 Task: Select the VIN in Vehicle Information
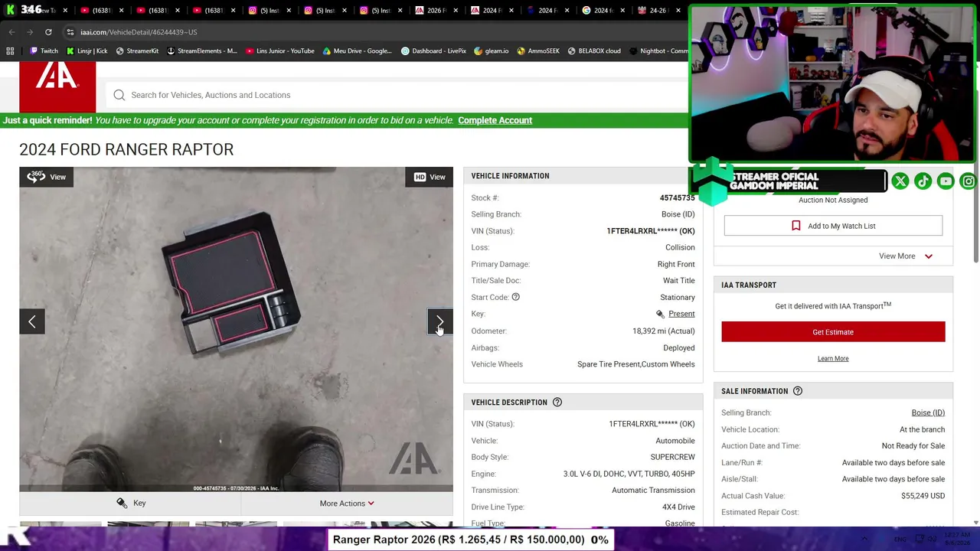coord(651,231)
